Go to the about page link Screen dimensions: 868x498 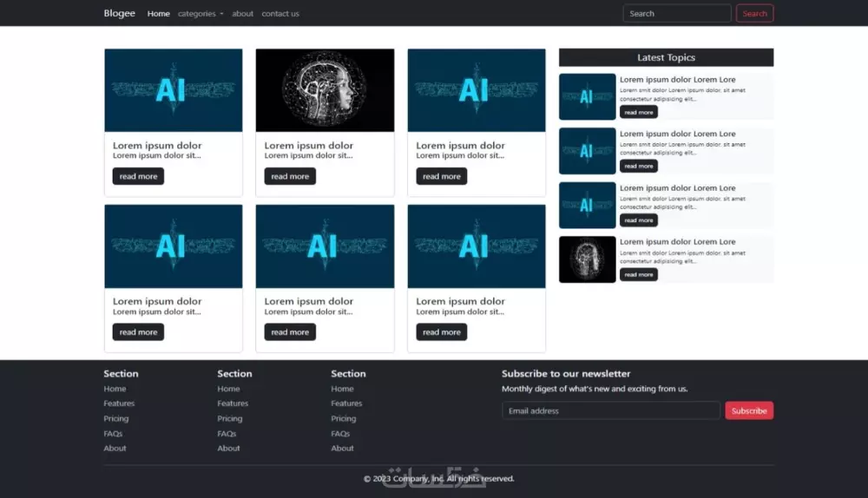pos(242,14)
